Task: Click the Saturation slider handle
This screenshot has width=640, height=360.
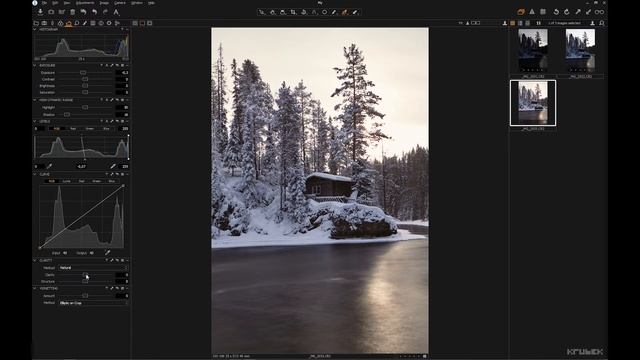Action: pyautogui.click(x=85, y=92)
